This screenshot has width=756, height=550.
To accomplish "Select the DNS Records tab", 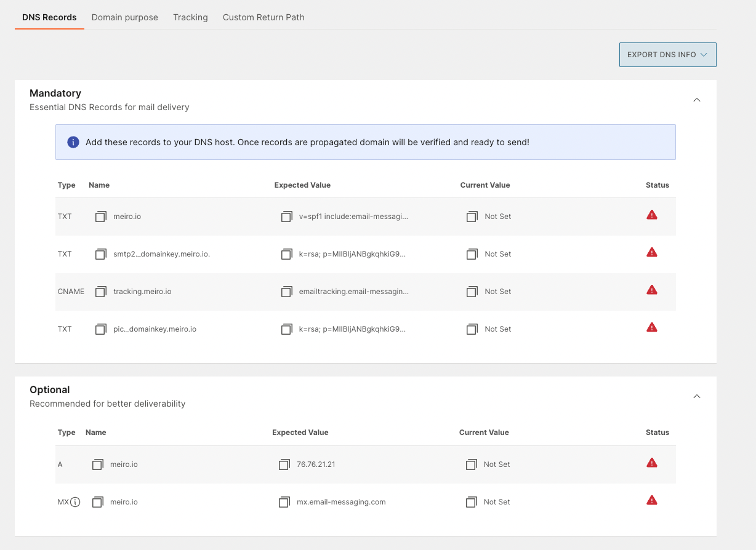I will (49, 17).
